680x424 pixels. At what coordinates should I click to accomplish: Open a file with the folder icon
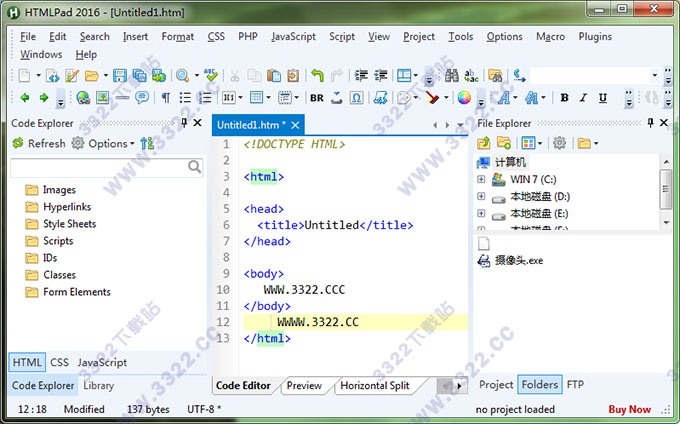(91, 75)
